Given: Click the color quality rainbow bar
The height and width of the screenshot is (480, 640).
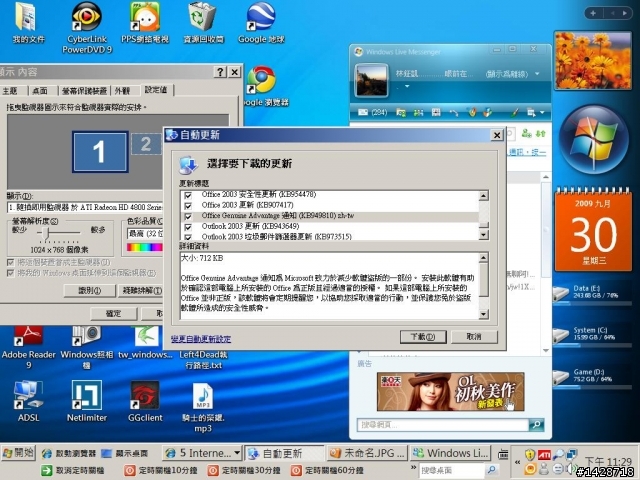Looking at the screenshot, I should point(145,247).
